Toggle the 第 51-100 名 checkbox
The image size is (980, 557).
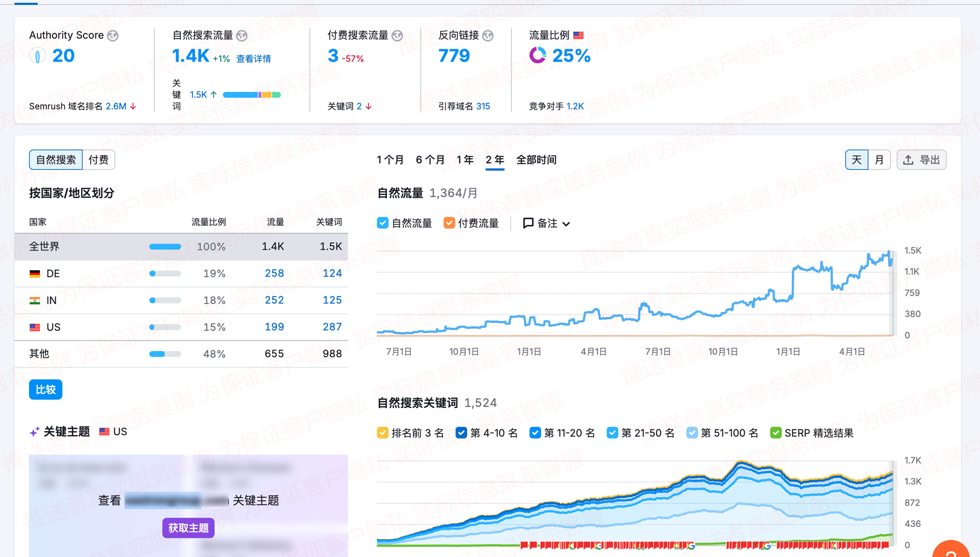(x=692, y=433)
